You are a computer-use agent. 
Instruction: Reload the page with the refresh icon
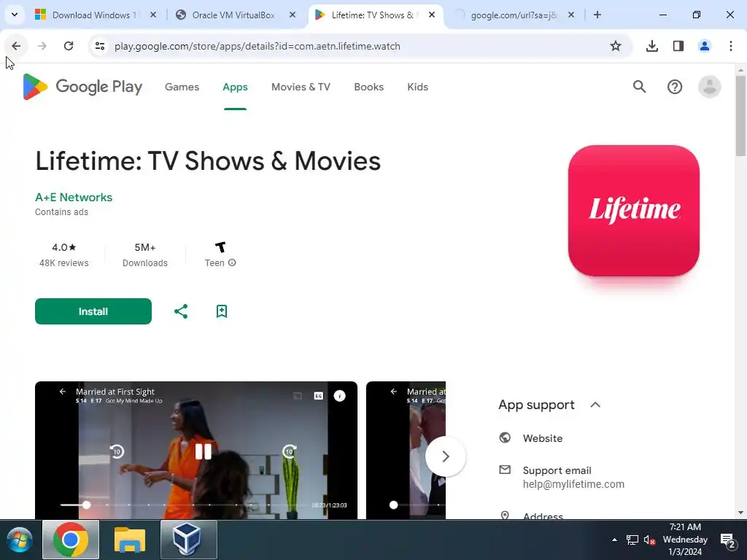pos(69,46)
